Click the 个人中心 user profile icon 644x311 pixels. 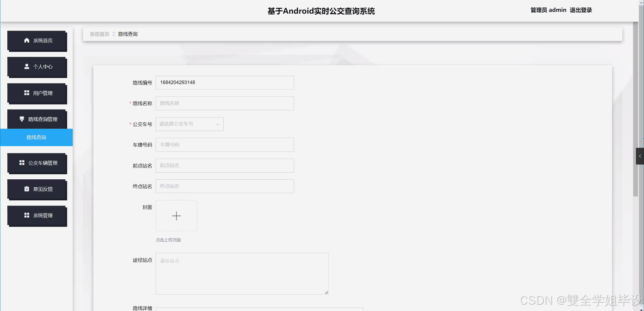pyautogui.click(x=27, y=66)
